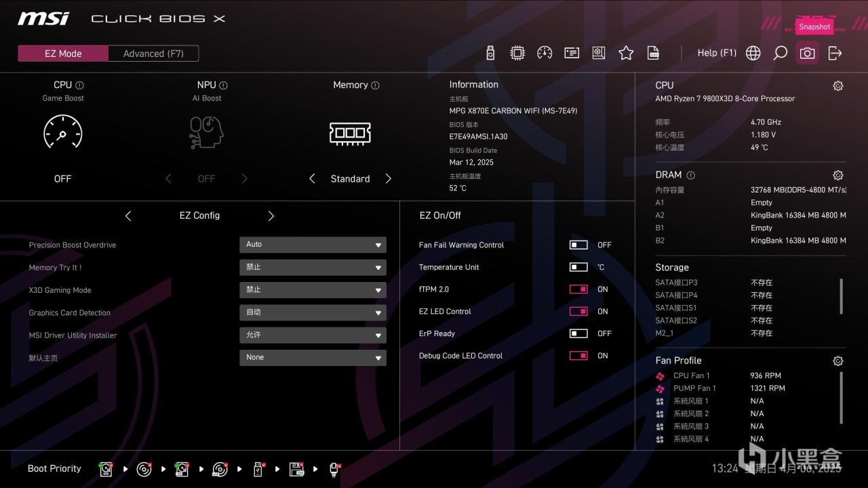The image size is (868, 488).
Task: Show CPU Game Boost info icon
Action: (79, 85)
